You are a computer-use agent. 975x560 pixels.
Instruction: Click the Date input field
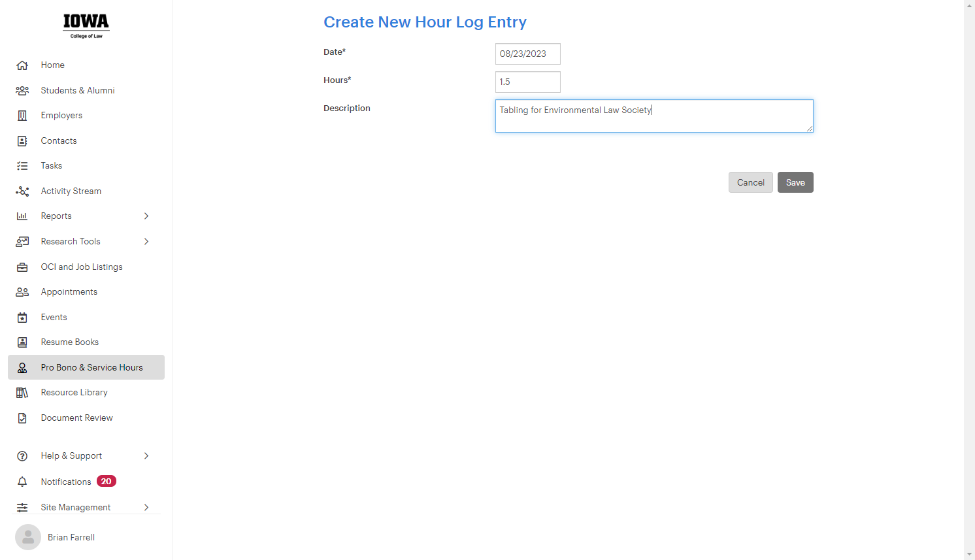[x=528, y=54]
